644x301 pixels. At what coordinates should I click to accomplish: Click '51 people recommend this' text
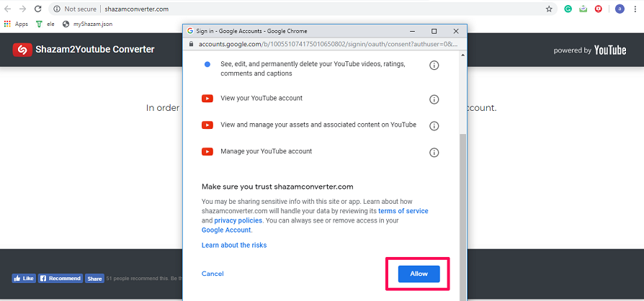(136, 279)
